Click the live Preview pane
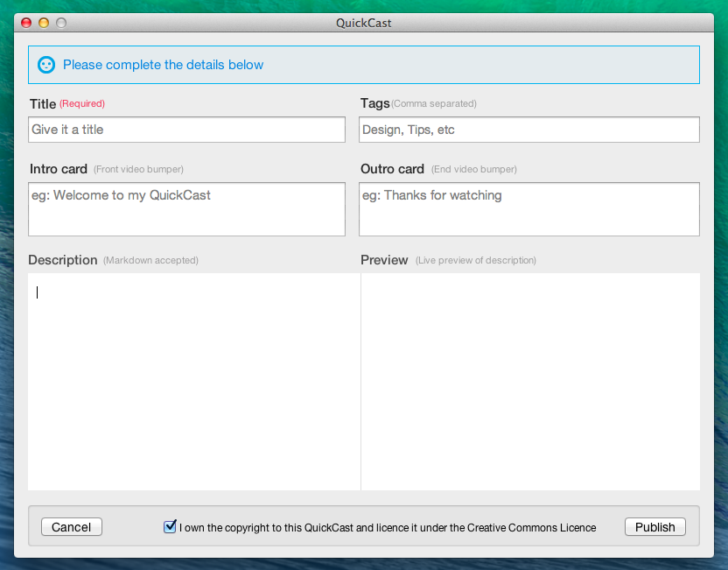 coord(530,382)
